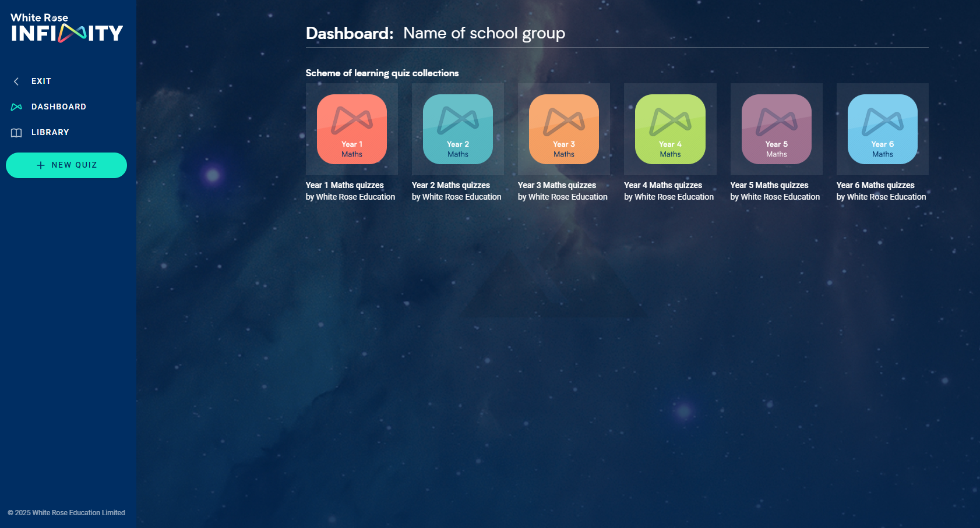The width and height of the screenshot is (980, 528).
Task: Open the Year 6 Maths blue tile icon
Action: coord(882,129)
